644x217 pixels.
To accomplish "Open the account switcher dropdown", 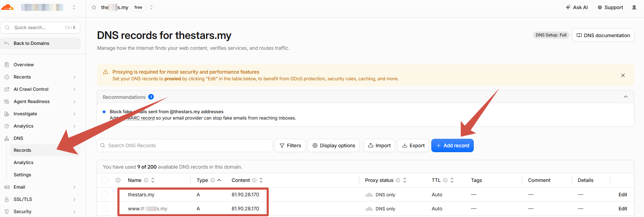I will pos(74,7).
